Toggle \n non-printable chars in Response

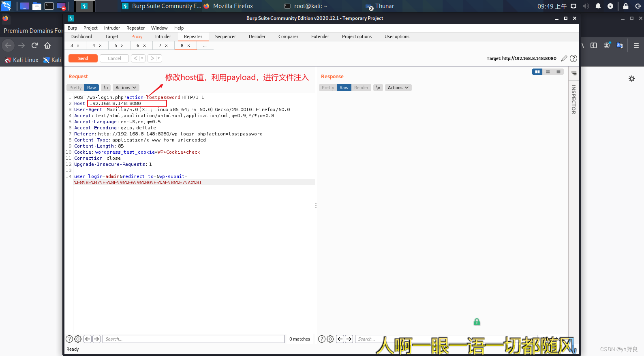click(x=378, y=88)
